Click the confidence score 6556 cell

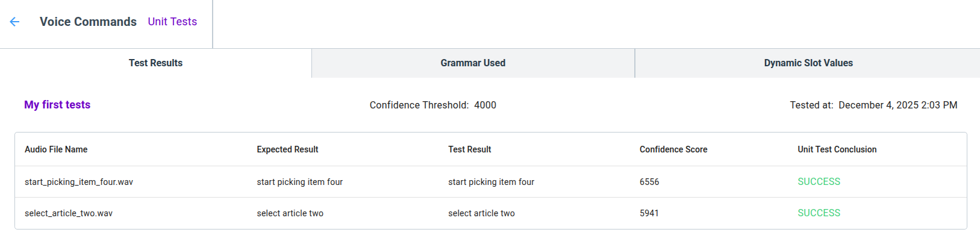[x=649, y=182]
